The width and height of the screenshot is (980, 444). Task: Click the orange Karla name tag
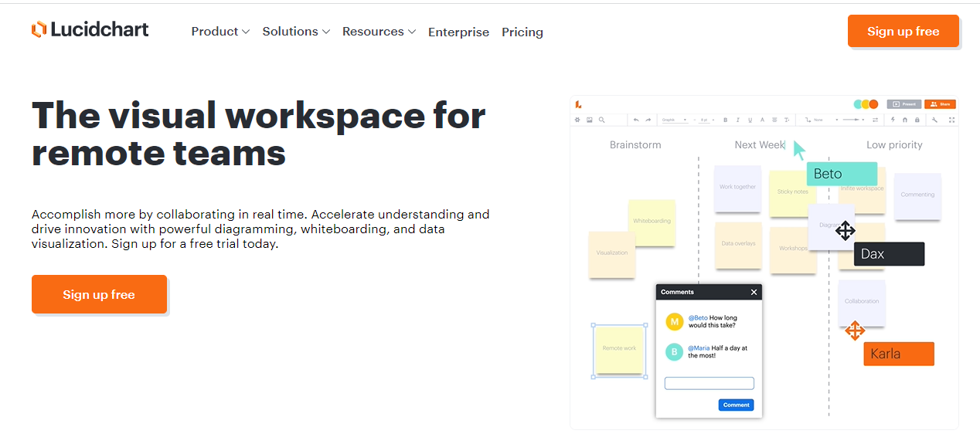coord(899,354)
